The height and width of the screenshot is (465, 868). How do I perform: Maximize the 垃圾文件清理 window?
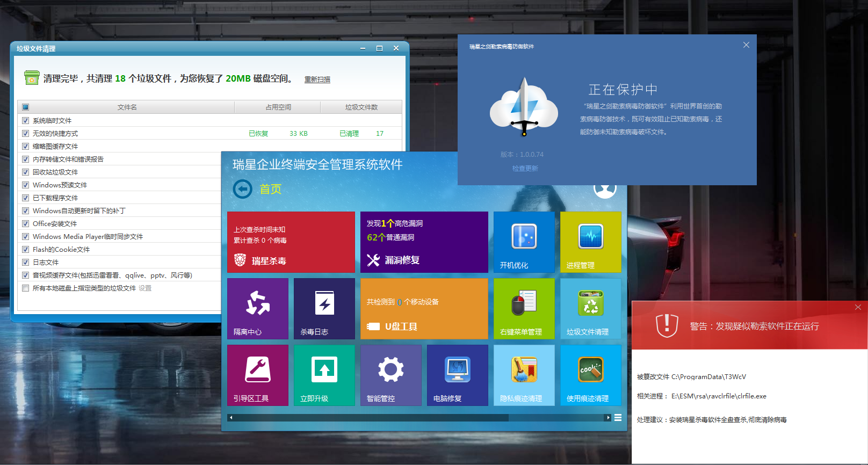(379, 48)
